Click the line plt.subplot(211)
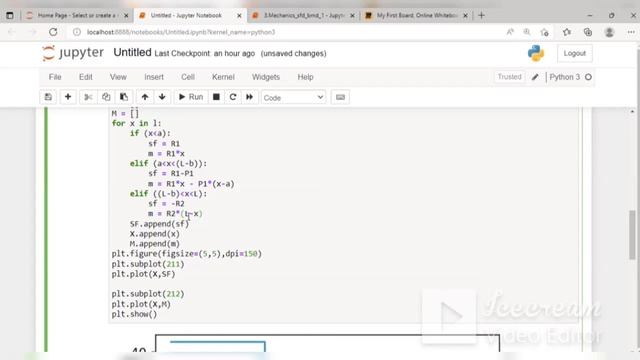Screen dimensions: 640x360 tap(148, 264)
